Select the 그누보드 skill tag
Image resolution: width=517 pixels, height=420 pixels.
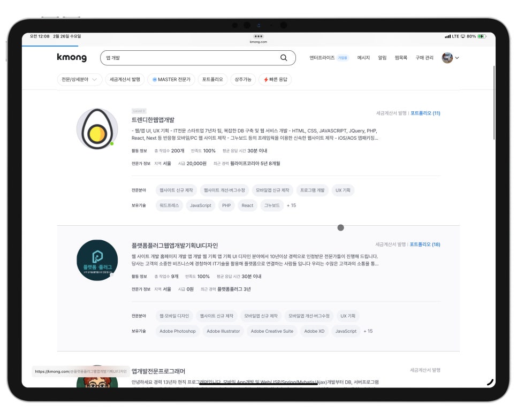click(272, 205)
